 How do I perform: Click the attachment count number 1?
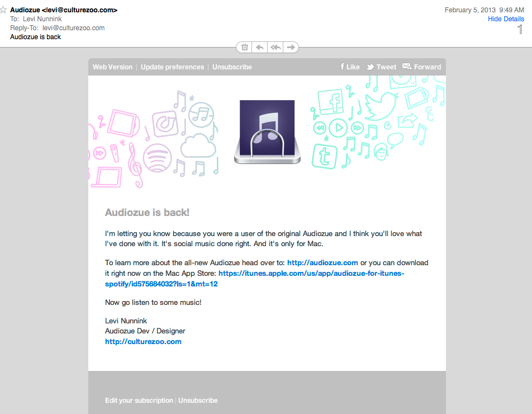pos(520,30)
